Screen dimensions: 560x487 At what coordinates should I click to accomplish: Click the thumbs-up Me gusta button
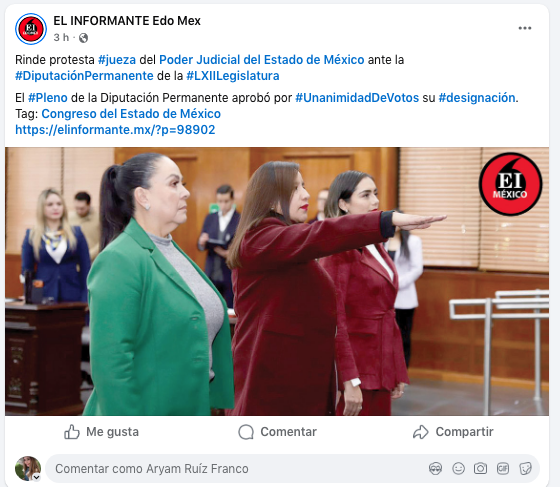click(101, 432)
